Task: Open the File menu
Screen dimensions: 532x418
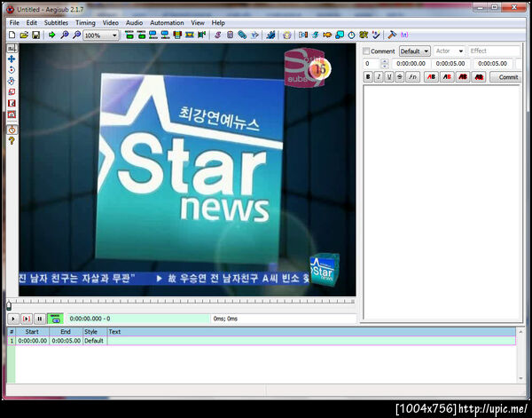Action: click(14, 23)
